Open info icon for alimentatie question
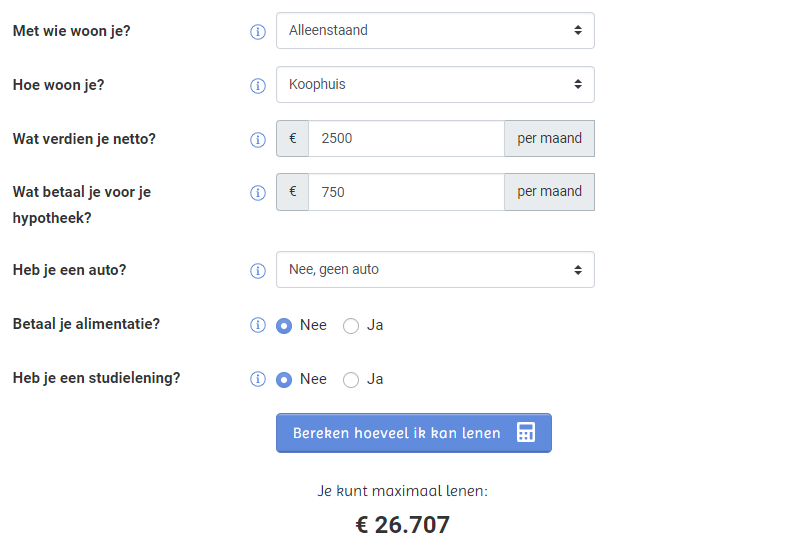 coord(257,325)
